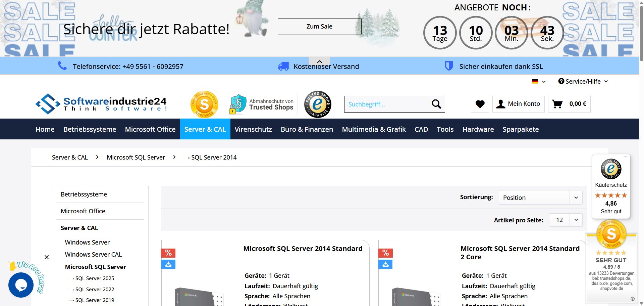Close the We Are Here chat prompt

[x=47, y=257]
